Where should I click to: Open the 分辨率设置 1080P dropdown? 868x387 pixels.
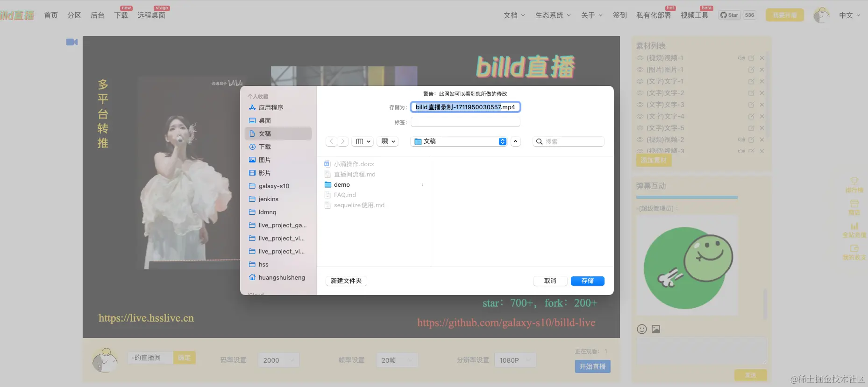(x=515, y=360)
